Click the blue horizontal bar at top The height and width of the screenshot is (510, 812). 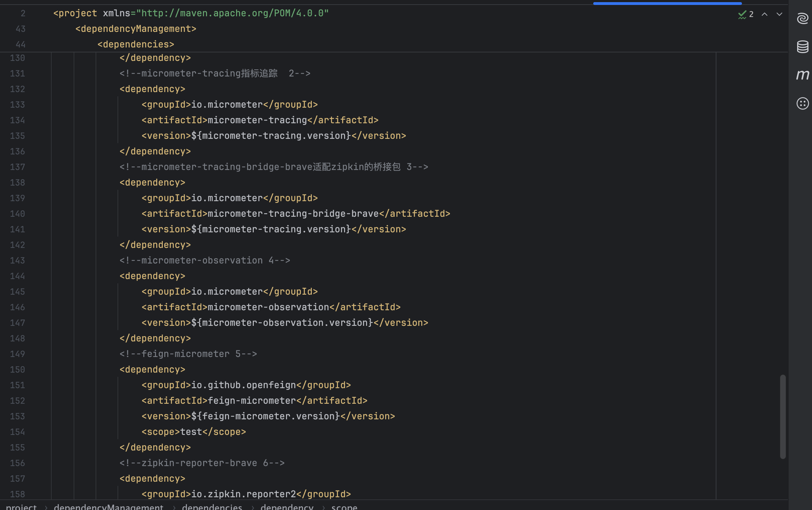pos(667,3)
